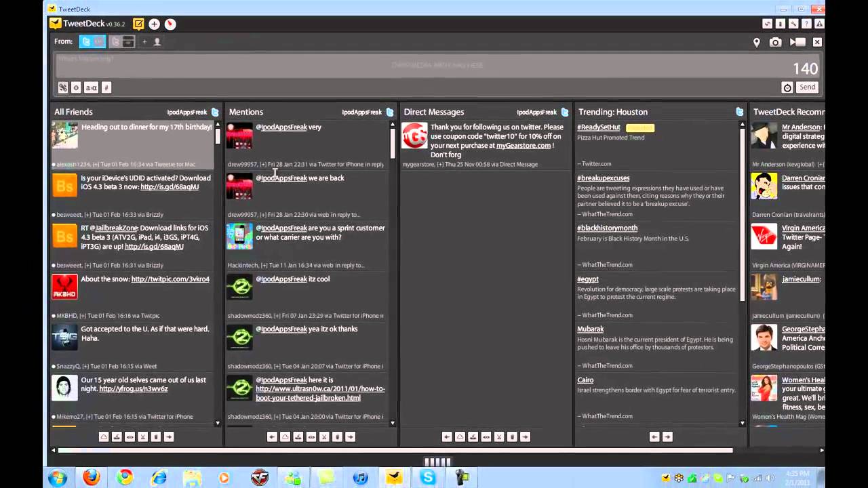Screen dimensions: 868x488
Task: Select the All Friends column header
Action: pyautogui.click(x=73, y=112)
